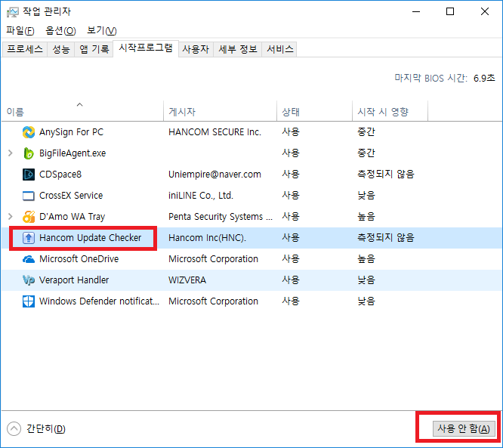Open the 보기(V) menu

click(x=102, y=30)
